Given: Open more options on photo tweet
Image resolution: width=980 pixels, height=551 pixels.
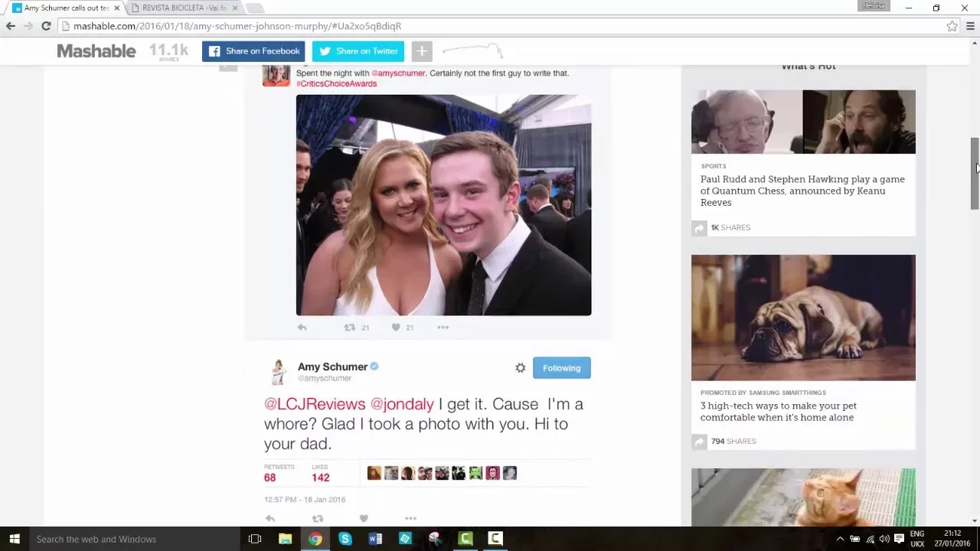Looking at the screenshot, I should pos(443,328).
